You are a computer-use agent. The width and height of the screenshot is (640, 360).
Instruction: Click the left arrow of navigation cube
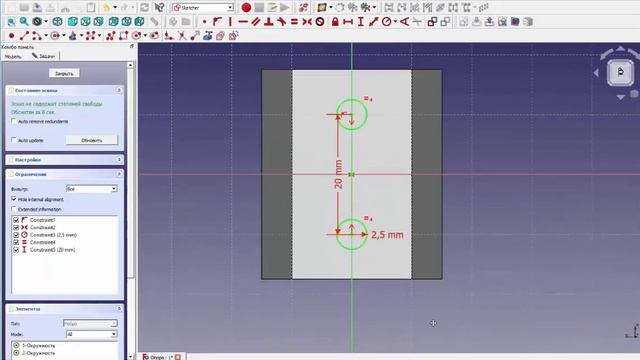(x=596, y=73)
